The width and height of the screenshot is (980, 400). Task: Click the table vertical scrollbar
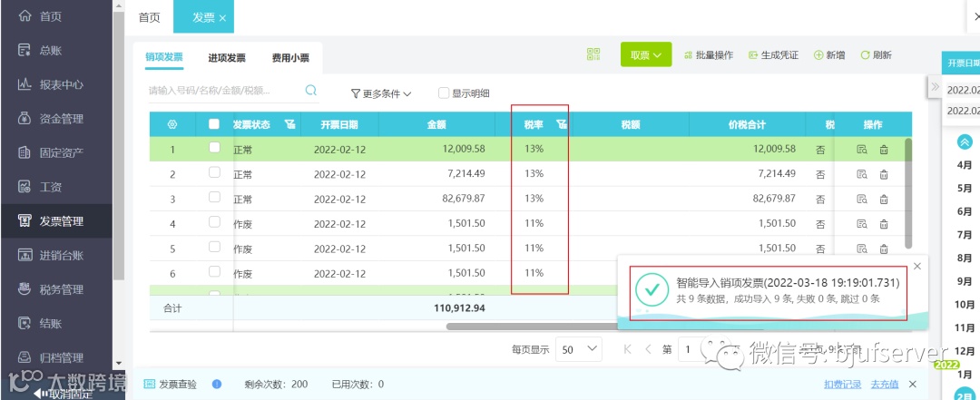point(908,192)
